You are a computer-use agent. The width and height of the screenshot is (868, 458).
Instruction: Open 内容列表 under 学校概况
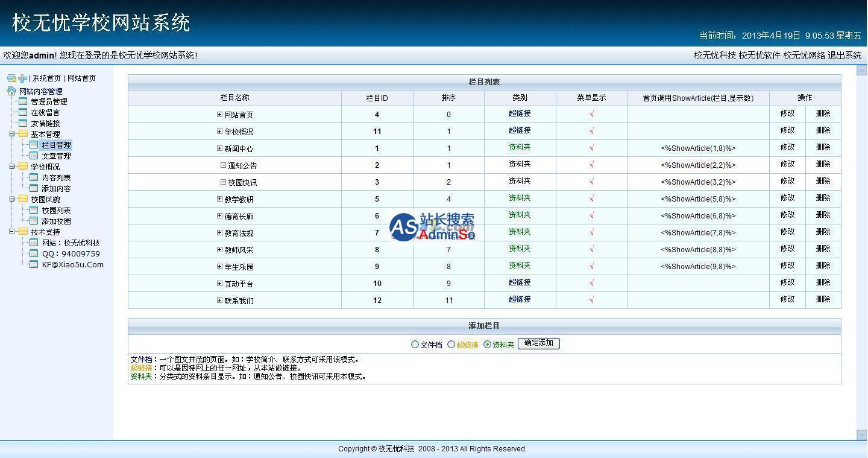click(56, 178)
